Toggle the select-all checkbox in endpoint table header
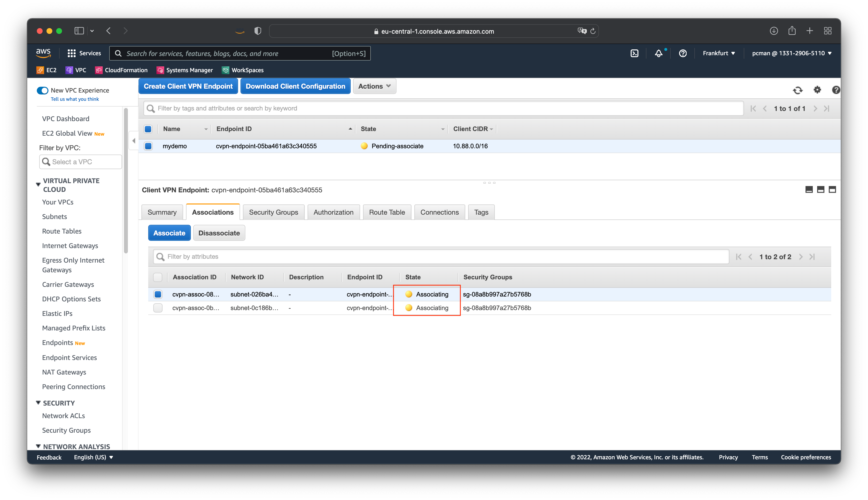Image resolution: width=868 pixels, height=500 pixels. [x=148, y=129]
